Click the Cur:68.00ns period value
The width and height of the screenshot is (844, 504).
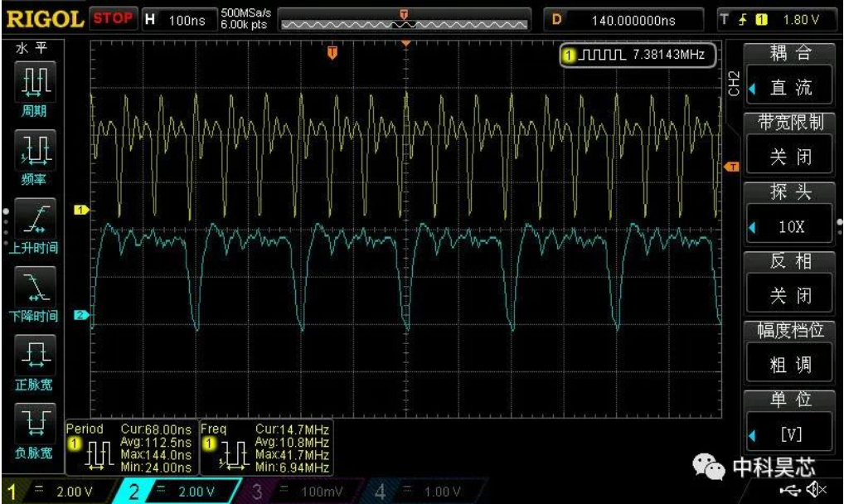click(x=156, y=429)
